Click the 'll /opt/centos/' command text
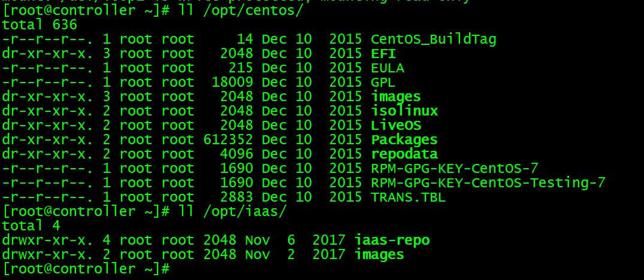Screen dimensions: 644x280 click(241, 11)
